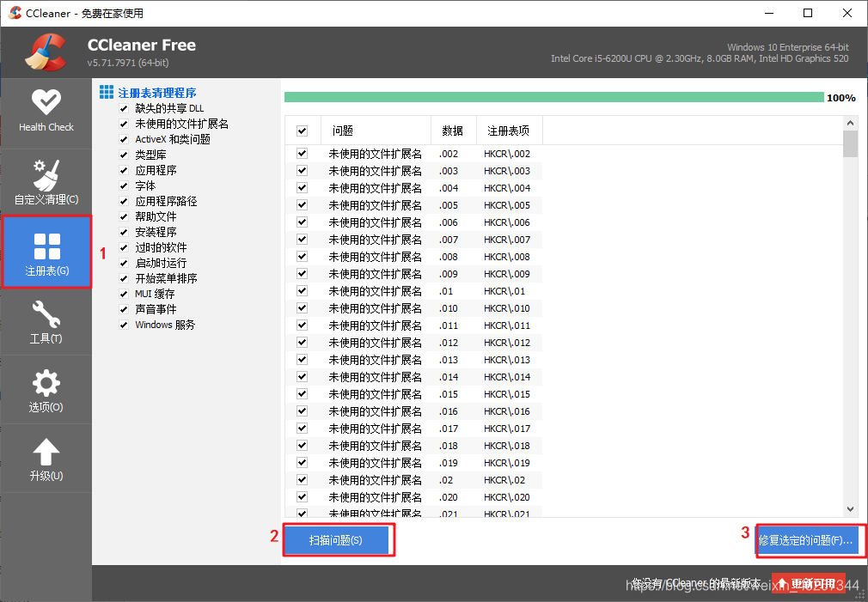Uncheck 缺失的共享 DLL option
The height and width of the screenshot is (602, 868).
(124, 108)
